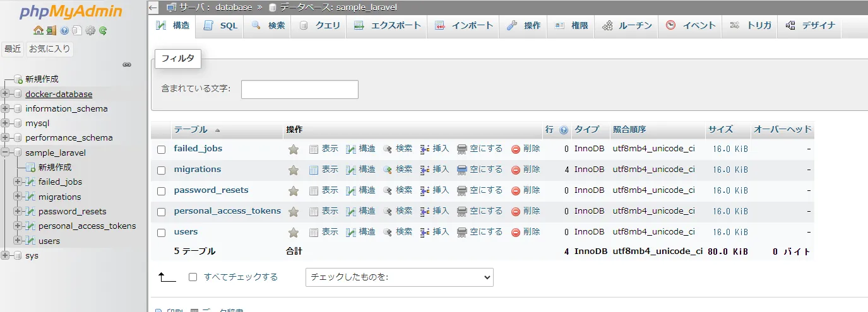The width and height of the screenshot is (868, 312).
Task: Open the 操作 tab
Action: pos(523,26)
